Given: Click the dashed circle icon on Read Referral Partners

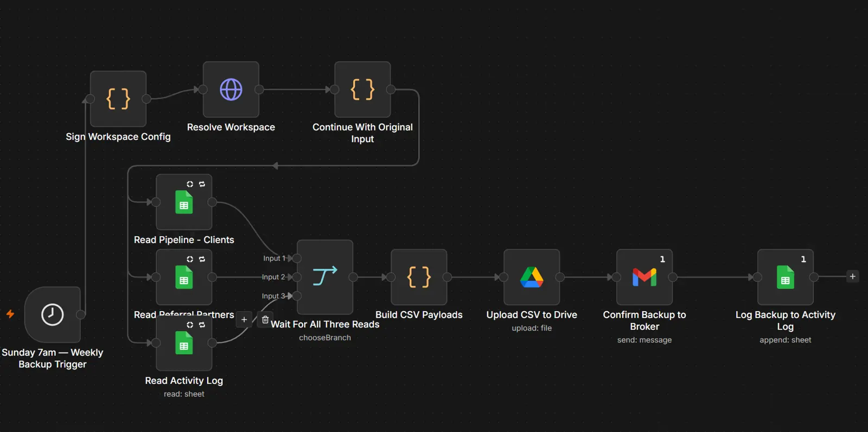Looking at the screenshot, I should point(190,259).
